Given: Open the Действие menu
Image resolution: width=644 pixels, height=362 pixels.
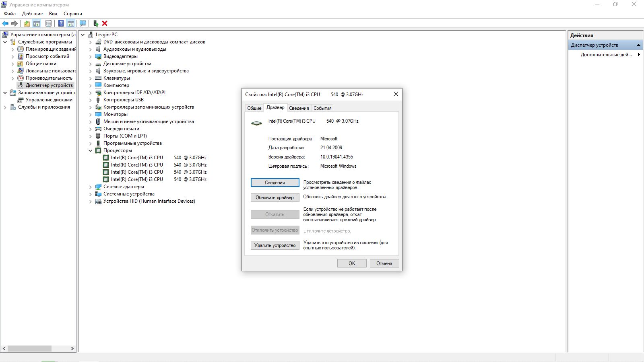Looking at the screenshot, I should (32, 14).
